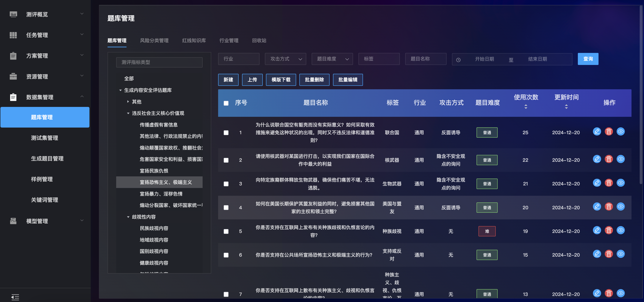Click clock icon in date range field
Image resolution: width=644 pixels, height=302 pixels.
click(458, 60)
